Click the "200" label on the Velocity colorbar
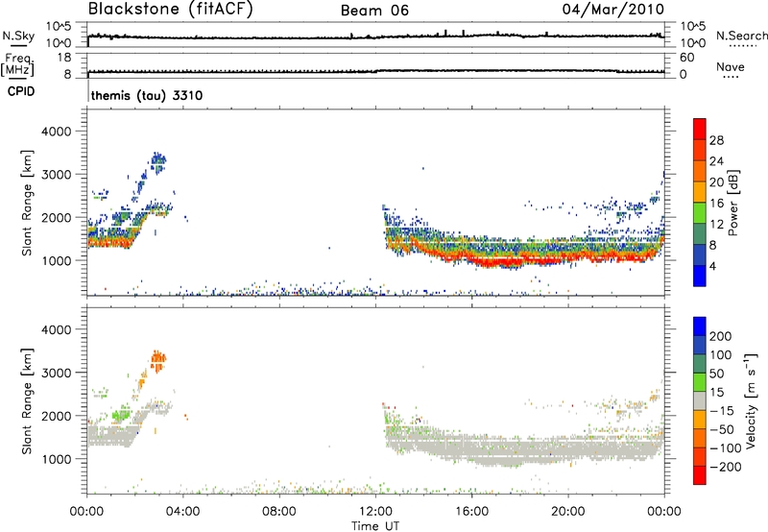Viewport: 768px width, 532px height. 721,336
